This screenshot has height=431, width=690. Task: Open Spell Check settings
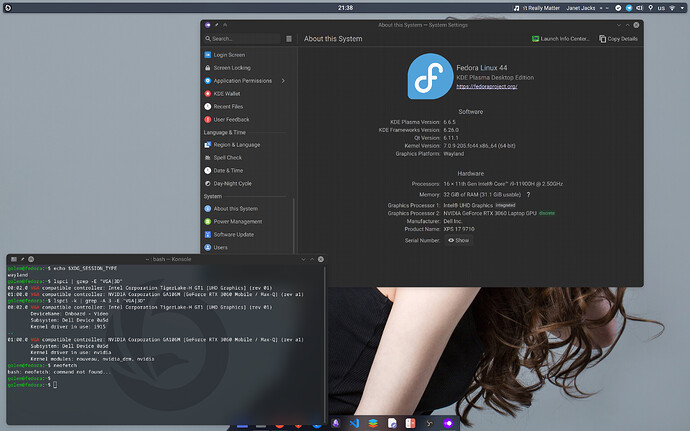coord(246,158)
